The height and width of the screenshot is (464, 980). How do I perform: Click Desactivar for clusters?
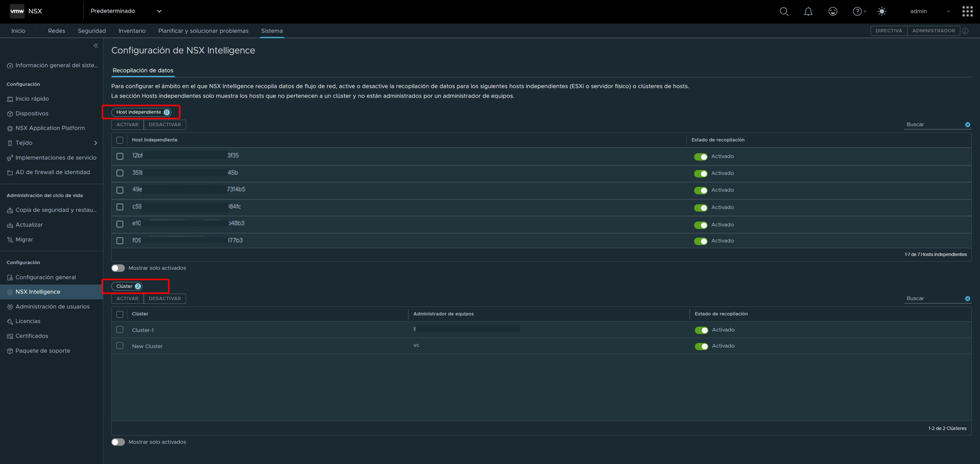[165, 299]
